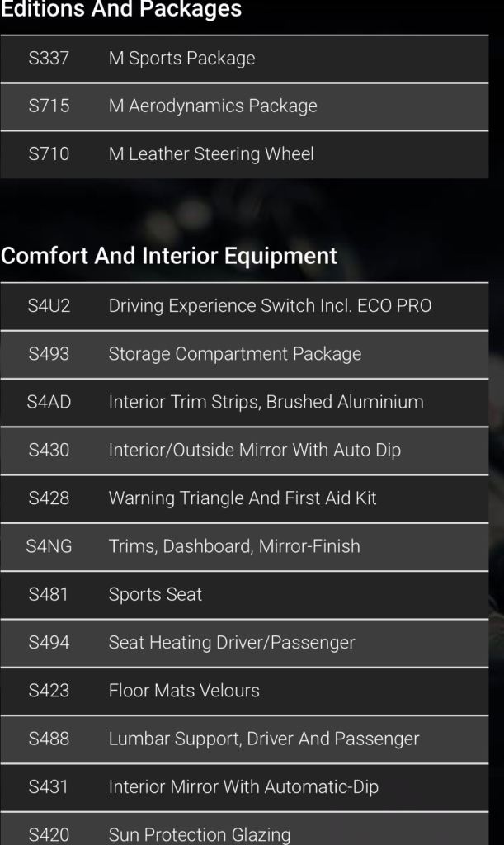Click Lumbar Support, Driver And Passenger
Screen dimensions: 504x845
pyautogui.click(x=264, y=739)
